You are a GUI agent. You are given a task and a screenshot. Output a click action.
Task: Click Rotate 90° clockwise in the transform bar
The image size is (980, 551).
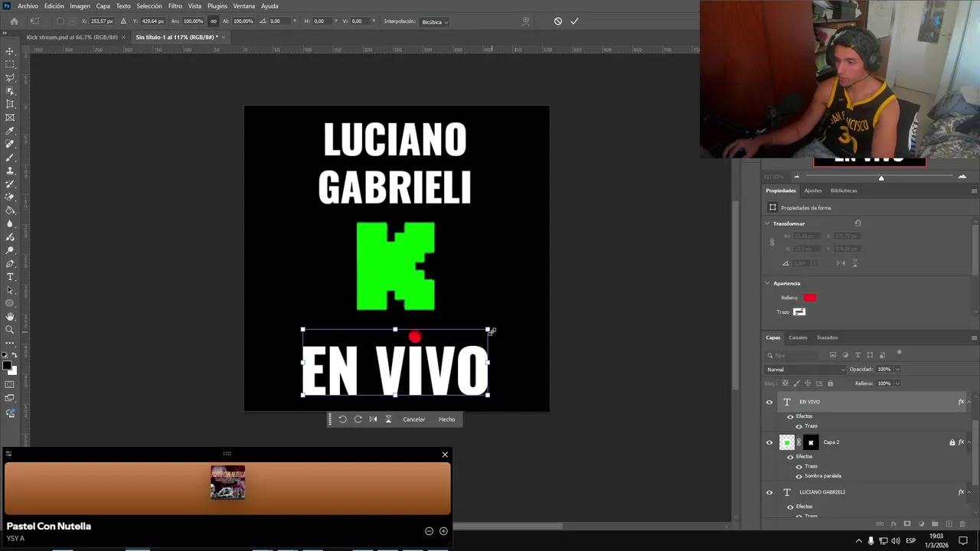(358, 419)
